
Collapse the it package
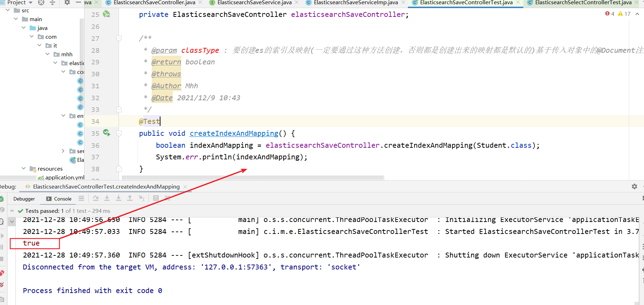tap(39, 45)
